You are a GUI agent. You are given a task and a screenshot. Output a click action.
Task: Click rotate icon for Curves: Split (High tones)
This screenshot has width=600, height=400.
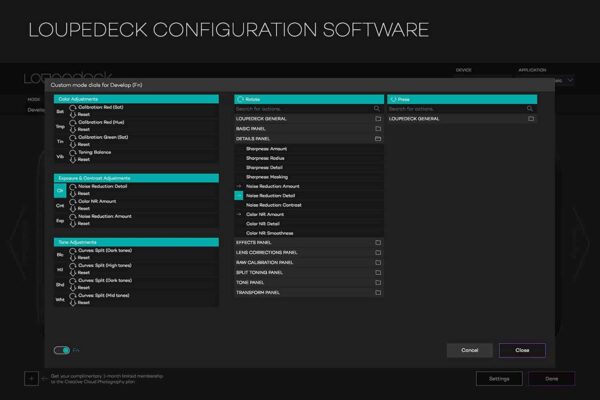[71, 264]
